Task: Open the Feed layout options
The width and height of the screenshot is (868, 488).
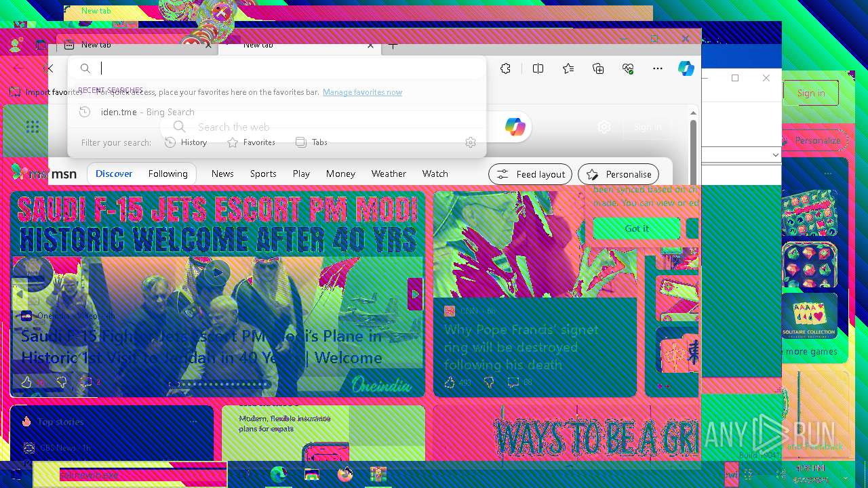Action: [x=530, y=174]
